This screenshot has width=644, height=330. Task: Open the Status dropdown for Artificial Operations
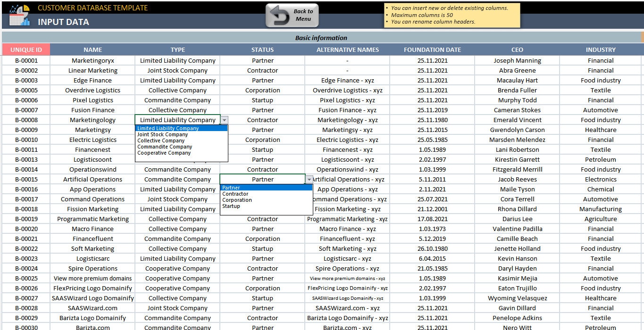tap(309, 179)
